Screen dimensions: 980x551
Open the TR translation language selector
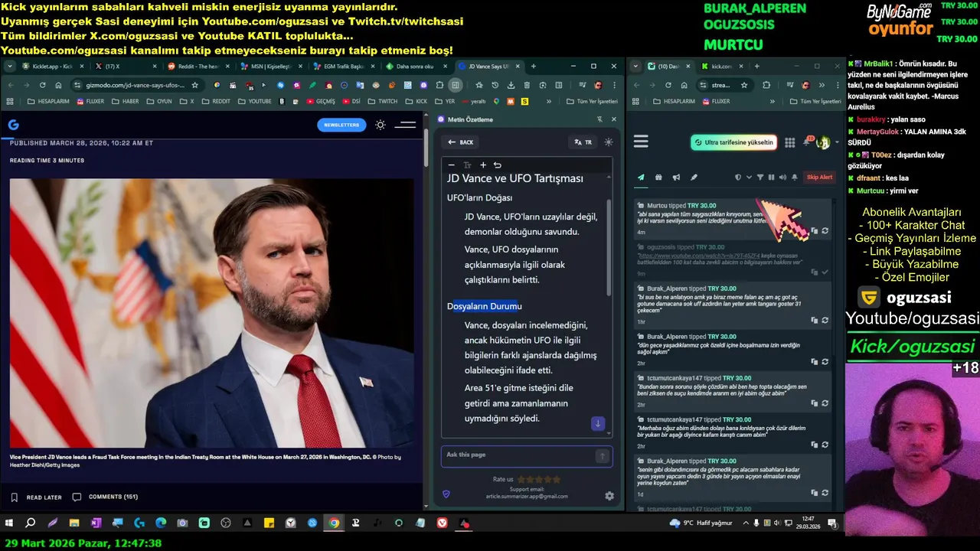pyautogui.click(x=583, y=142)
